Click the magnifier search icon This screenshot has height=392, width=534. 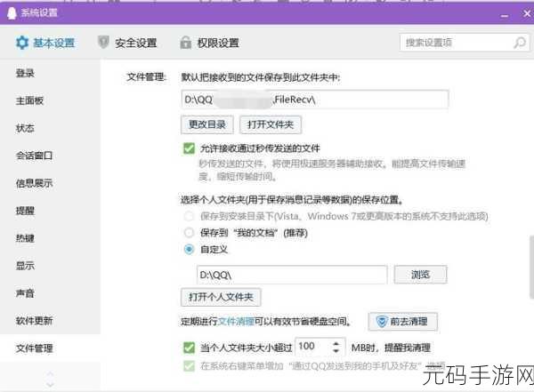520,43
